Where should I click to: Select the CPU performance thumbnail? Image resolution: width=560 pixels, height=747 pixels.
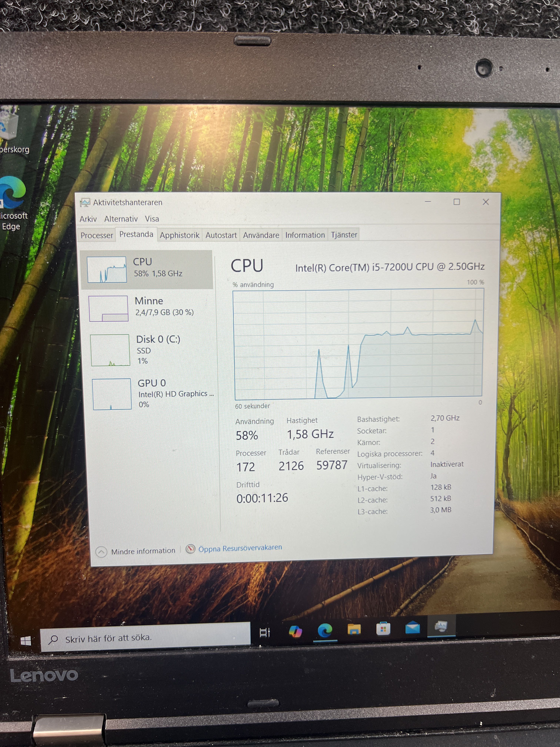click(x=107, y=270)
